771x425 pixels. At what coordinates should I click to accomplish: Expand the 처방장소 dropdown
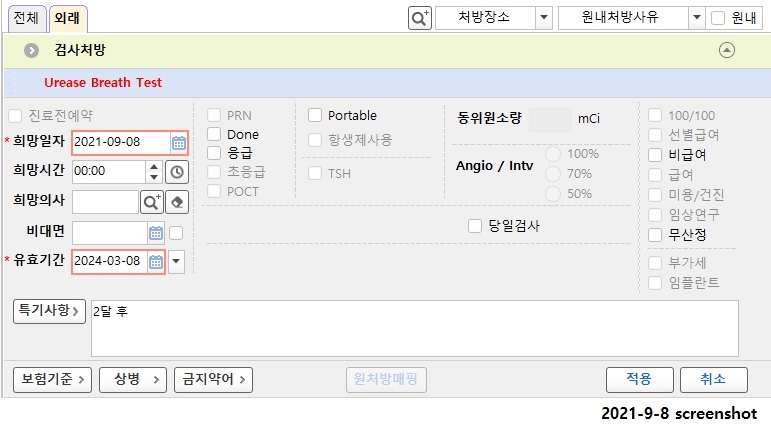[x=544, y=18]
